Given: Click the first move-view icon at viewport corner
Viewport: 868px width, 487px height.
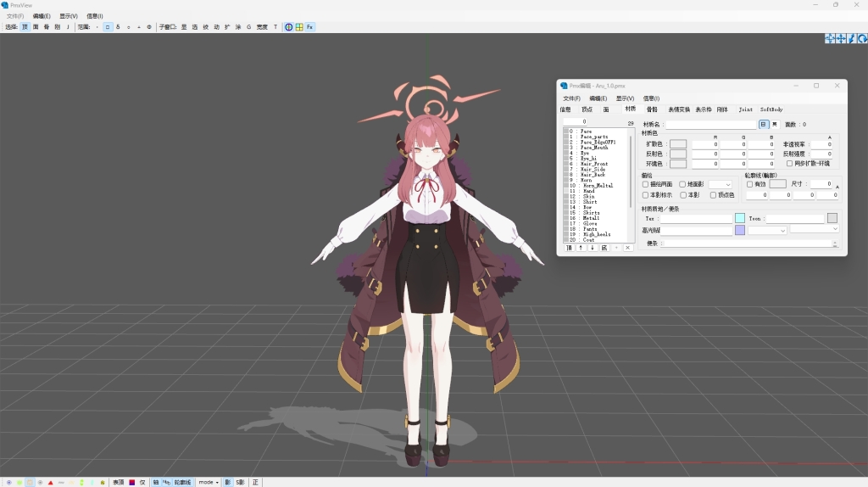Looking at the screenshot, I should click(830, 38).
